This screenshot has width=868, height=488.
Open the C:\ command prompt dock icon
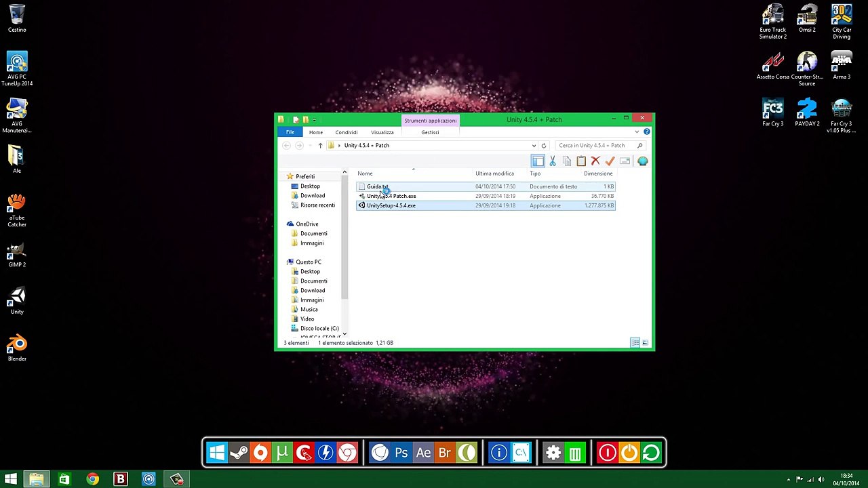coord(521,453)
